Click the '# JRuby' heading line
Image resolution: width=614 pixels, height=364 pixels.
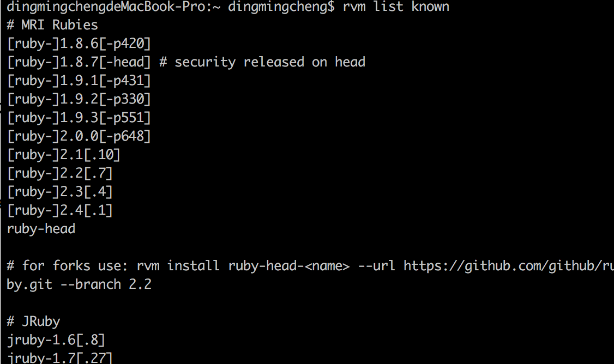tap(33, 321)
